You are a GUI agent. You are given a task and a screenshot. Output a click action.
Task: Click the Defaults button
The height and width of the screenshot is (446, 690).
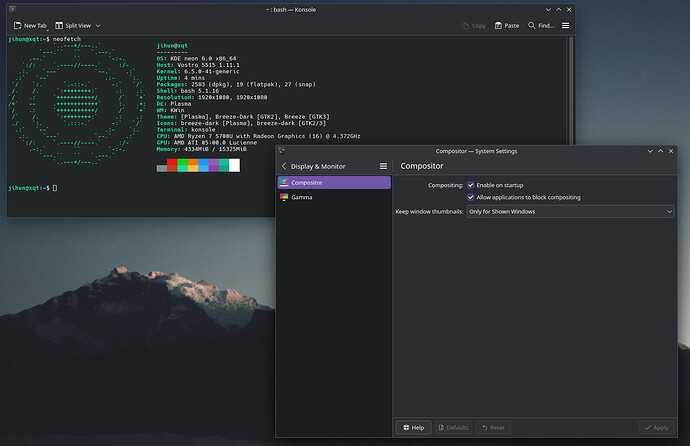point(453,428)
